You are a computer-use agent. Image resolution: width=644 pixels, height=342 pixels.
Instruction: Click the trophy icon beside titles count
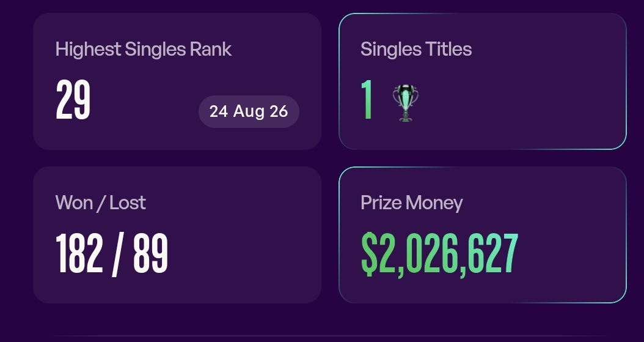click(405, 103)
